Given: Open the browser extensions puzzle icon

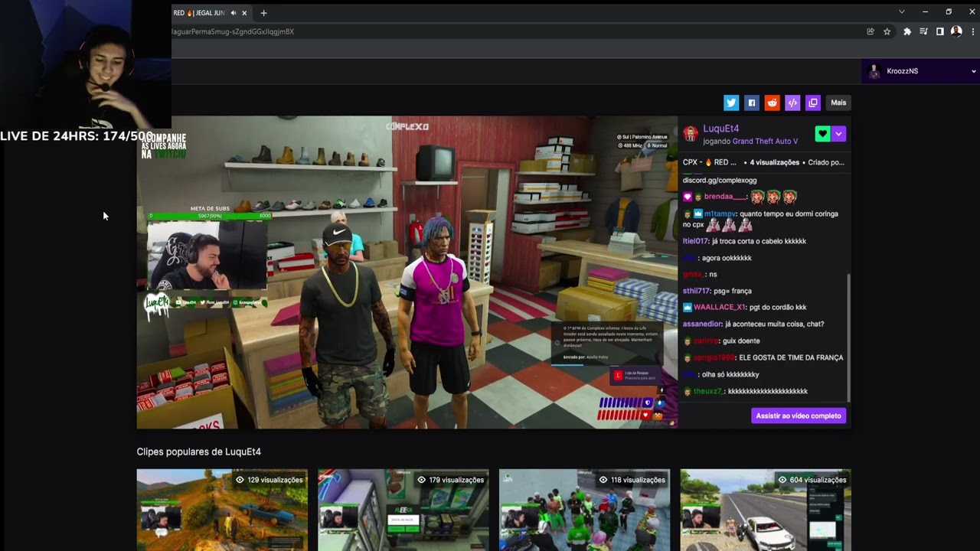Looking at the screenshot, I should [907, 31].
